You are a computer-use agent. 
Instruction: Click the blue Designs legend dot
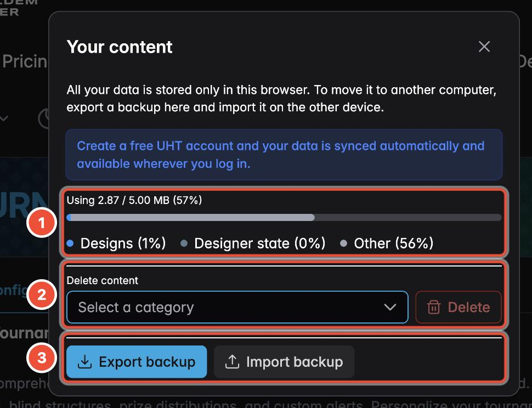click(x=70, y=243)
